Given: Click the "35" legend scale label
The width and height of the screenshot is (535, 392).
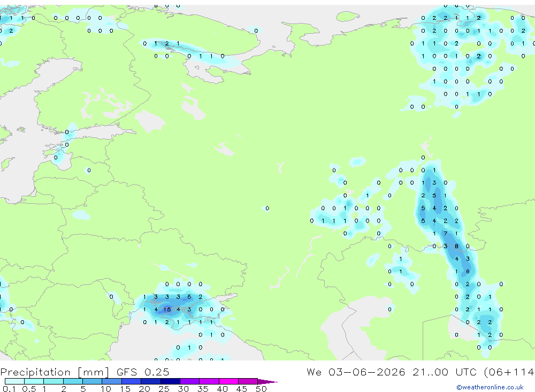Looking at the screenshot, I should (203, 389).
